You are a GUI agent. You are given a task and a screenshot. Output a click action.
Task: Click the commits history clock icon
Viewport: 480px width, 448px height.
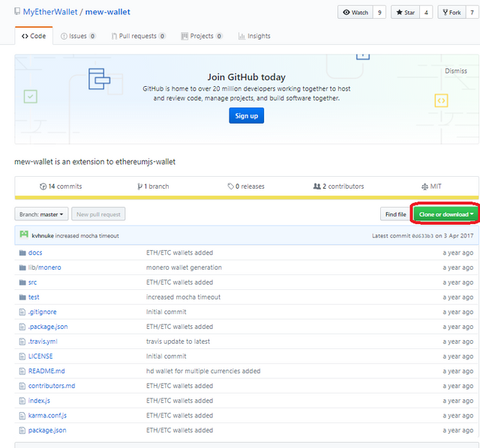coord(43,187)
